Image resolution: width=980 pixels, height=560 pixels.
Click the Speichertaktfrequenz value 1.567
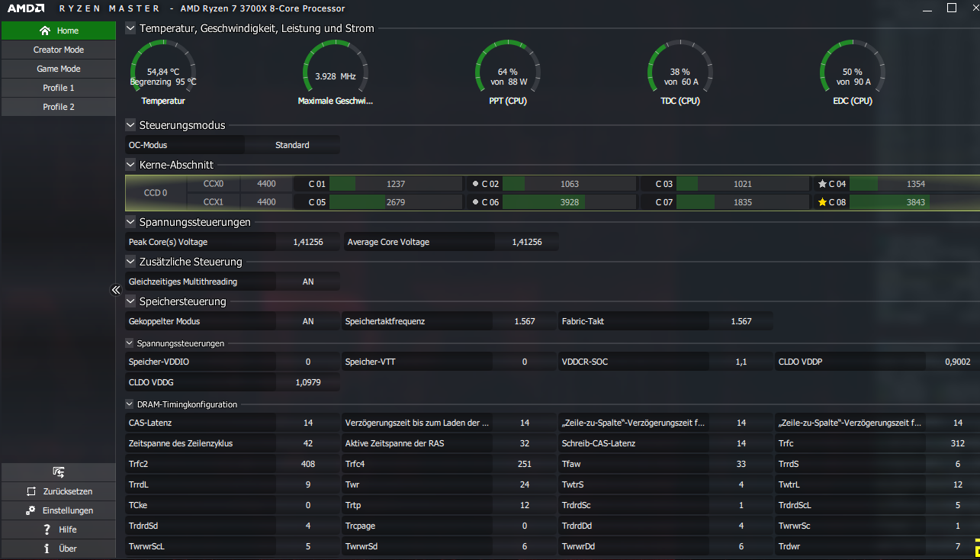point(524,321)
